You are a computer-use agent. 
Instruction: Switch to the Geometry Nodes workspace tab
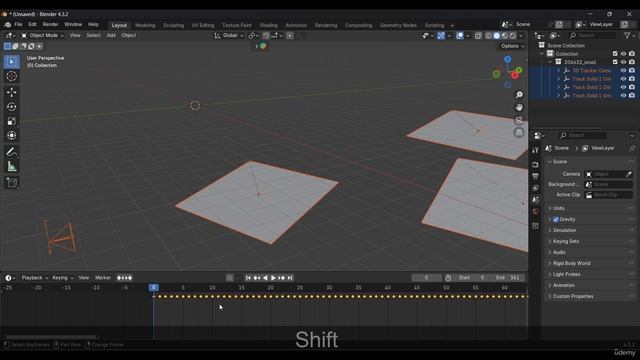pos(398,25)
